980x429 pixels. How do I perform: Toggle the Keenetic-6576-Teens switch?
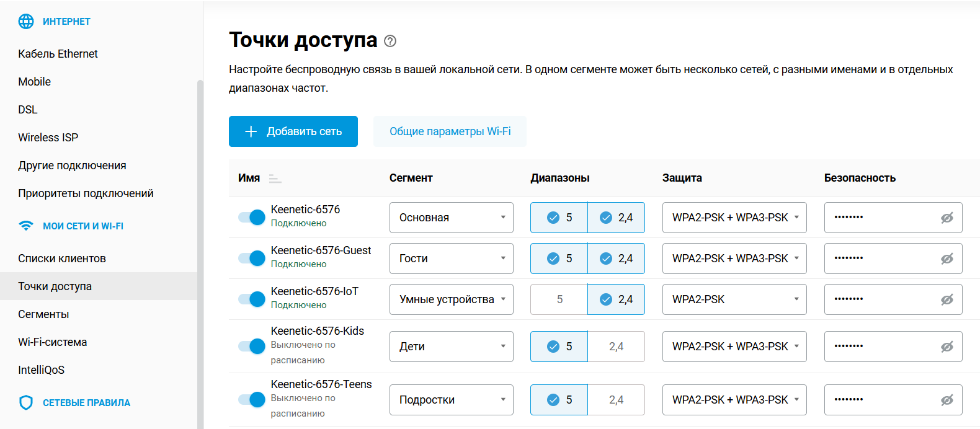coord(252,399)
